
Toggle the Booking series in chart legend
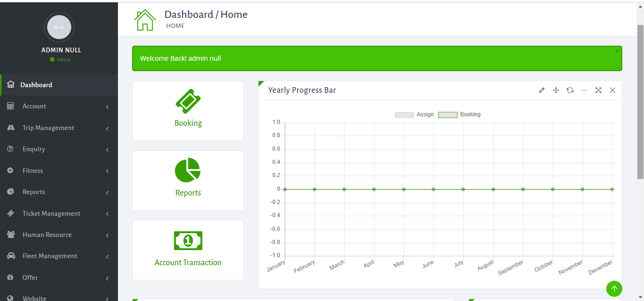[460, 115]
